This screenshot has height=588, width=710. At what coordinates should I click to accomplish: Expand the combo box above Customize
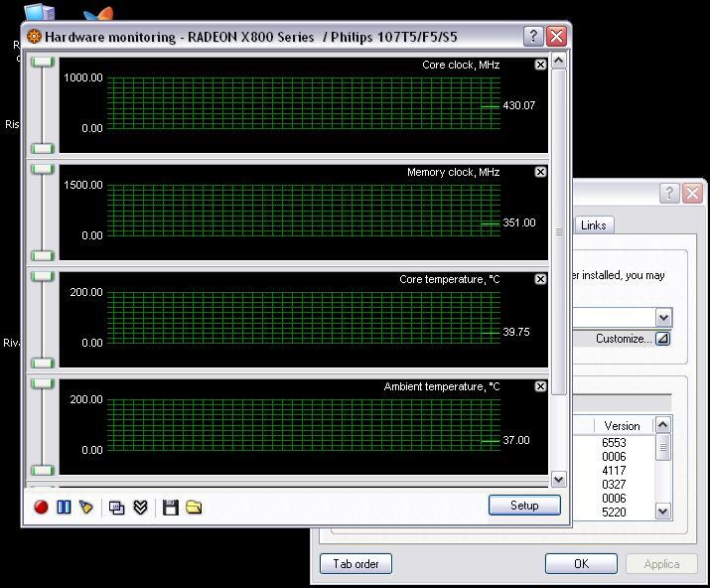[663, 318]
